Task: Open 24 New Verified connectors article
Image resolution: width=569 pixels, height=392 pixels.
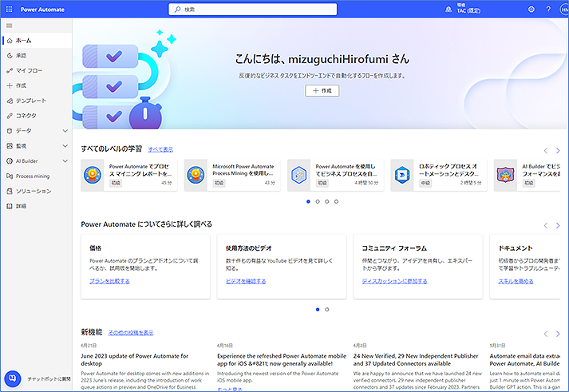Action: pyautogui.click(x=416, y=360)
